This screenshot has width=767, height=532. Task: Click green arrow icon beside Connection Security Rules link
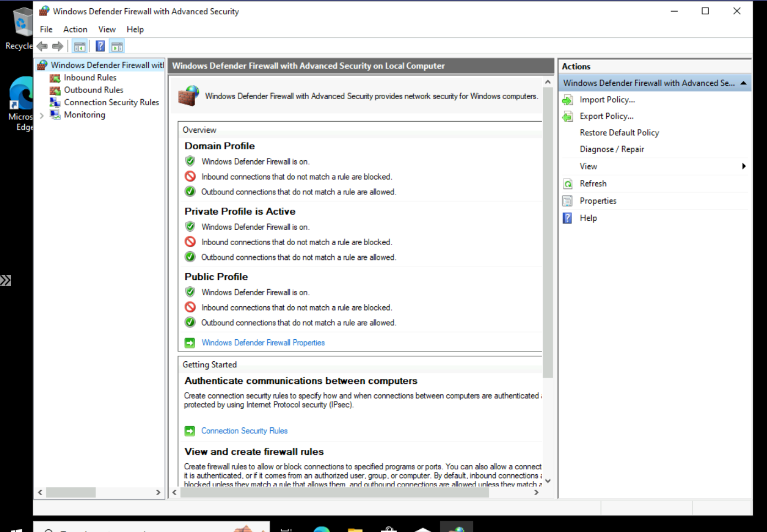tap(190, 431)
